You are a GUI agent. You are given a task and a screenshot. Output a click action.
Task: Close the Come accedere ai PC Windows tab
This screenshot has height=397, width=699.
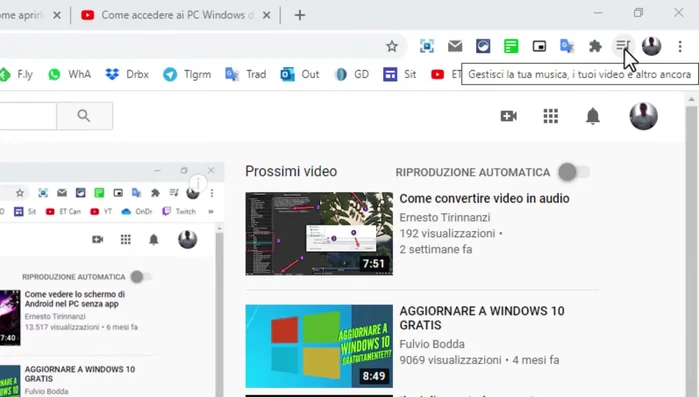[267, 15]
